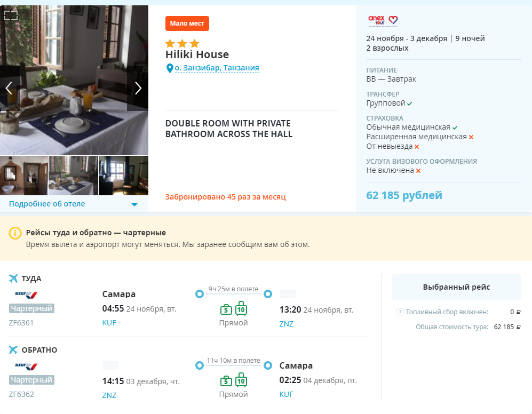The width and height of the screenshot is (532, 414).
Task: Click outbound hand luggage 5 kg icon
Action: point(226,309)
